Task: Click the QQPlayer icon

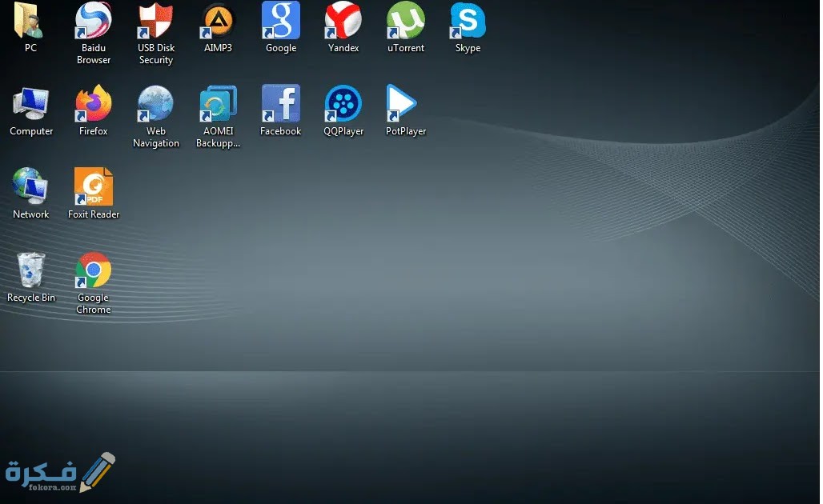Action: coord(343,105)
